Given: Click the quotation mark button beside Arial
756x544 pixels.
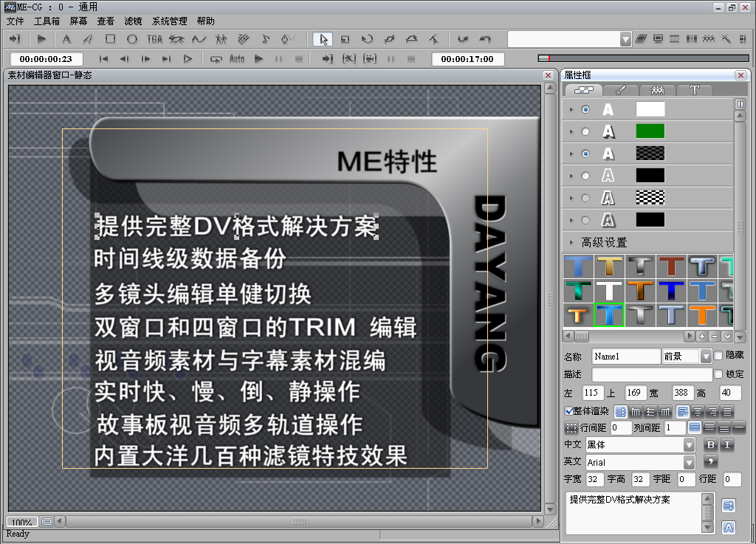Looking at the screenshot, I should coord(710,461).
